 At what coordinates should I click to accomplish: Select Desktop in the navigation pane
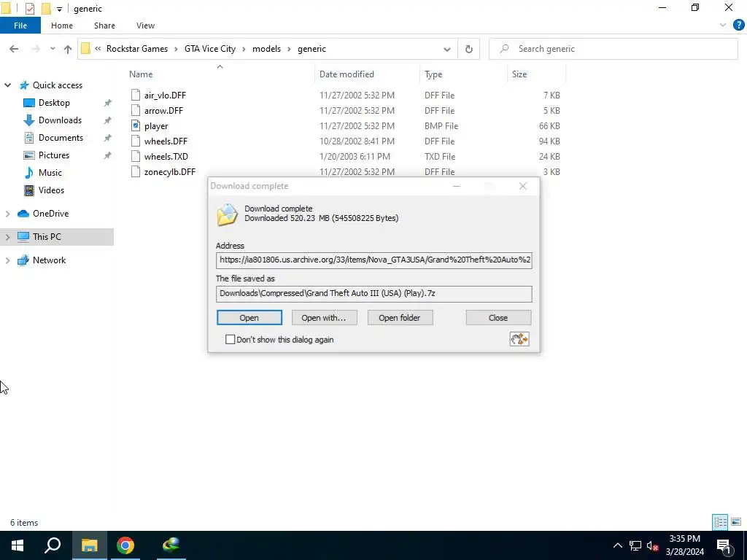pyautogui.click(x=54, y=103)
